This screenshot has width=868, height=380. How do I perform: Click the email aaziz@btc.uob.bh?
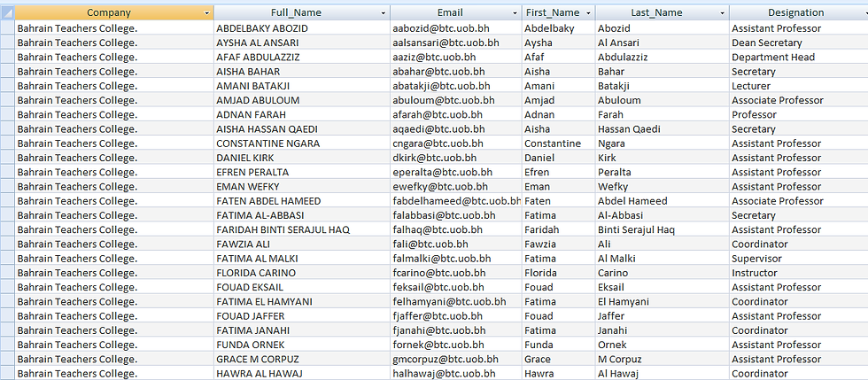pyautogui.click(x=456, y=57)
